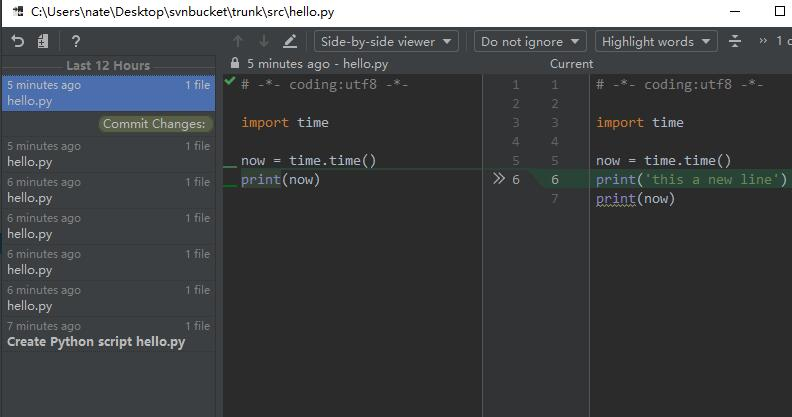Open the Side-by-side viewer dropdown
792x417 pixels.
pos(386,42)
